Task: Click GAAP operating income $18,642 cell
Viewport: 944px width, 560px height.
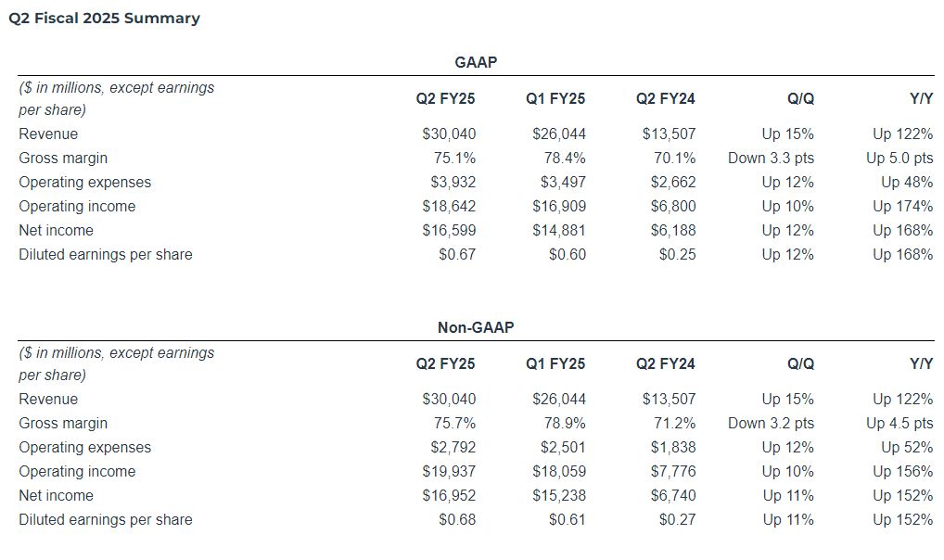Action: (x=449, y=206)
